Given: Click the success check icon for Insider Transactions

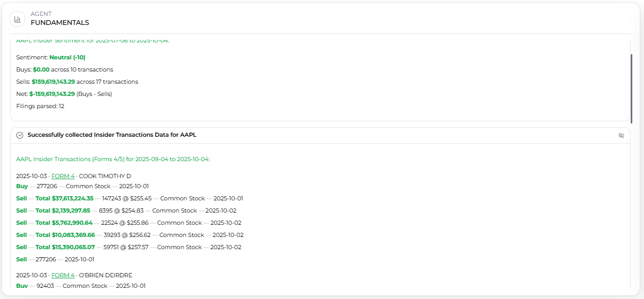Looking at the screenshot, I should 20,135.
